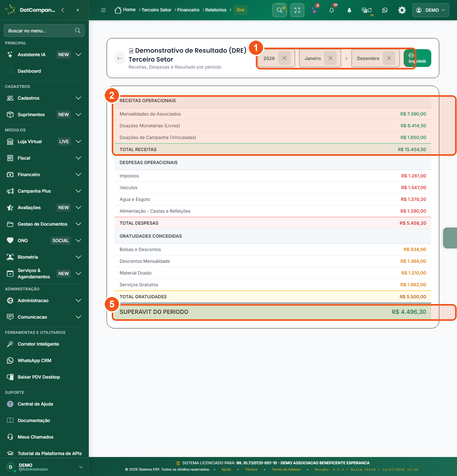
Task: Expand the Assistente IA menu
Action: [x=78, y=55]
